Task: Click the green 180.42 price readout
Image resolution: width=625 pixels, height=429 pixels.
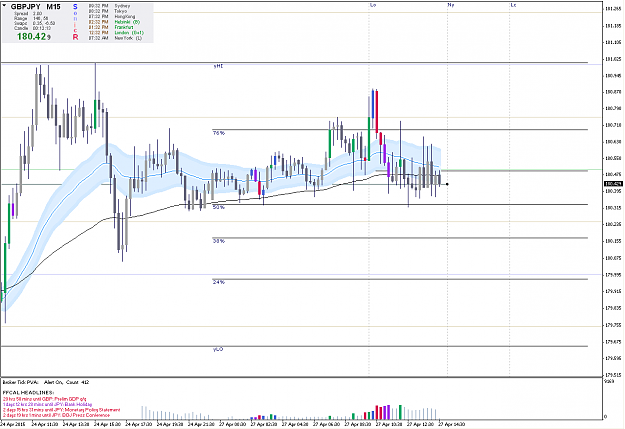Action: point(33,37)
